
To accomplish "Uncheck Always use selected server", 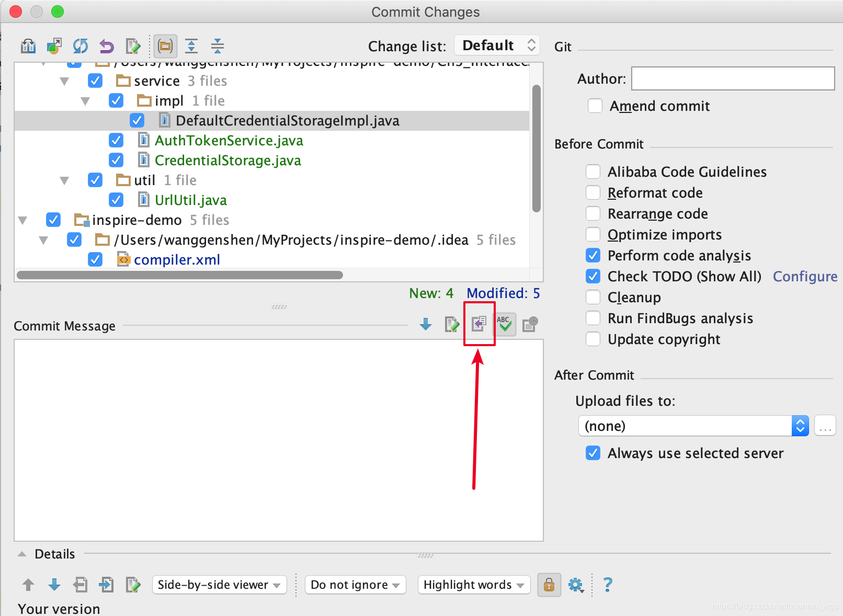I will [593, 453].
